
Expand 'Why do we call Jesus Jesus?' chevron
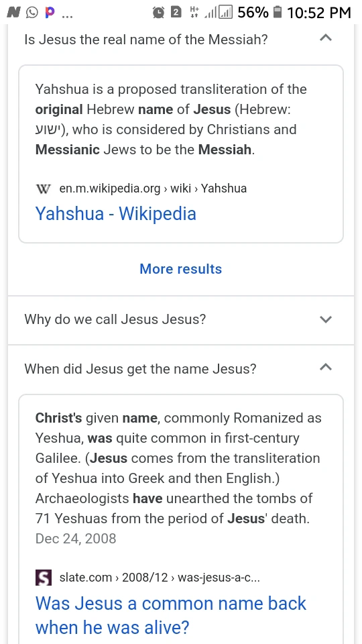tap(326, 319)
